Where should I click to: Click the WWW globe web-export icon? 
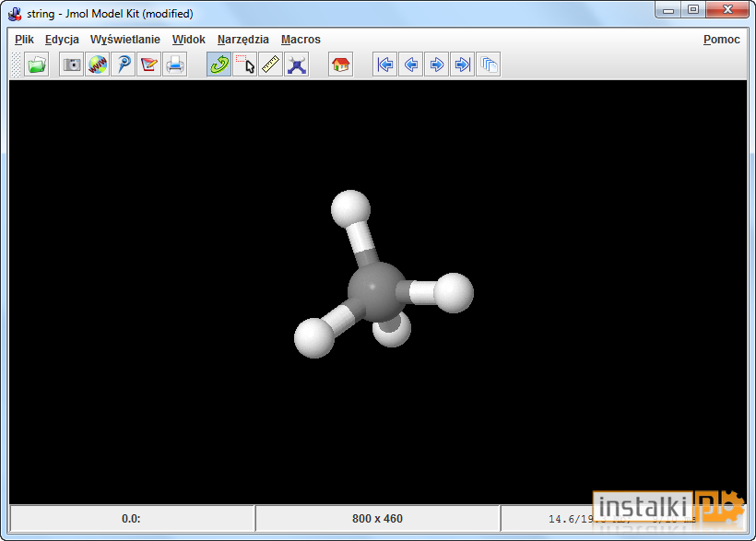pyautogui.click(x=98, y=65)
